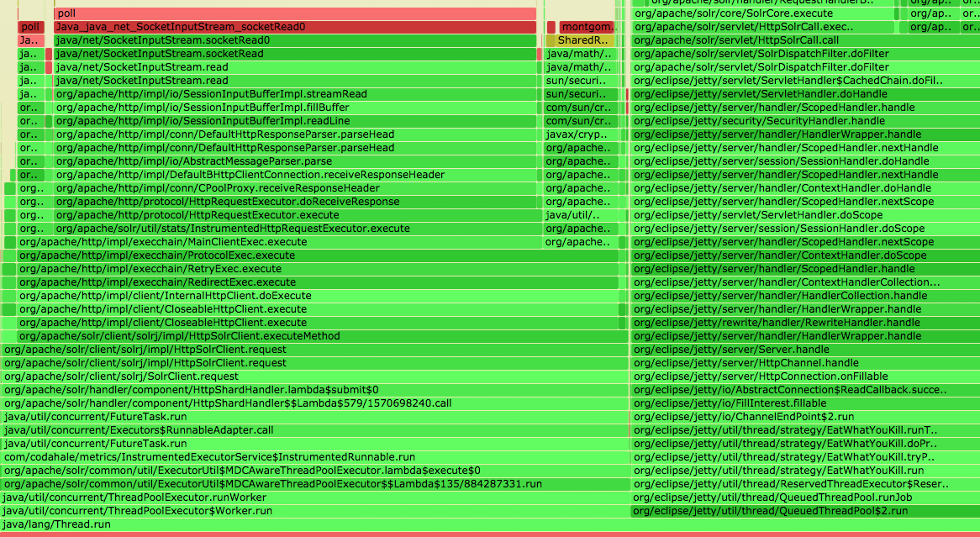The image size is (980, 537).
Task: Click MDCAwareThreadPoolExecutor.lambda$execute$0 frame
Action: (x=314, y=471)
